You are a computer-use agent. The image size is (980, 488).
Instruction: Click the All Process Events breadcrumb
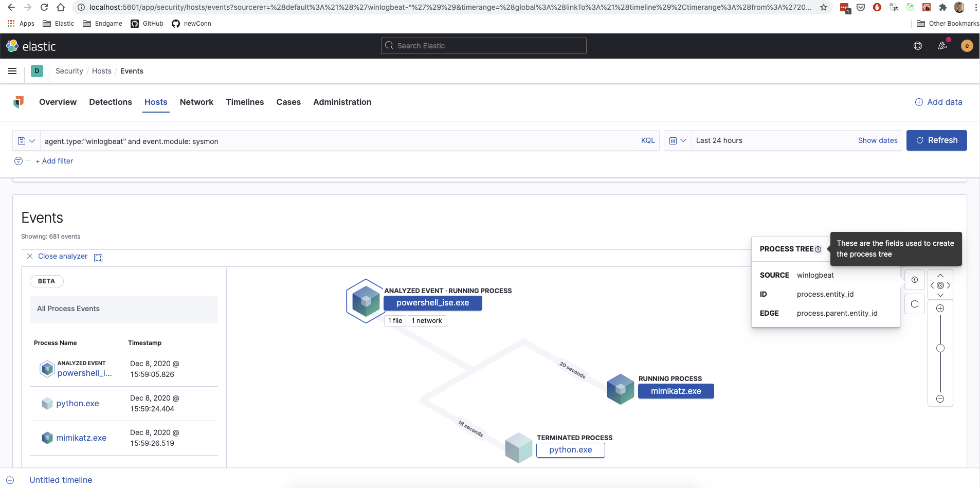[68, 309]
